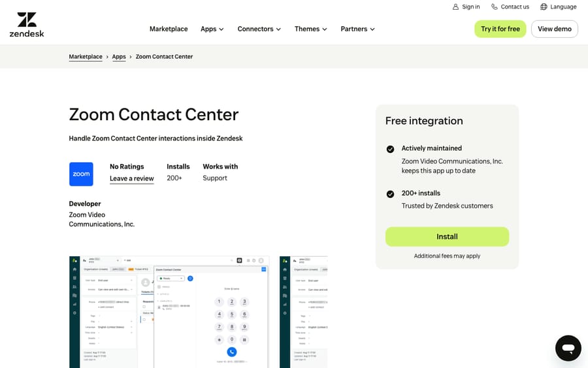The height and width of the screenshot is (368, 588).
Task: Click the Additional fees may apply text
Action: pyautogui.click(x=447, y=256)
